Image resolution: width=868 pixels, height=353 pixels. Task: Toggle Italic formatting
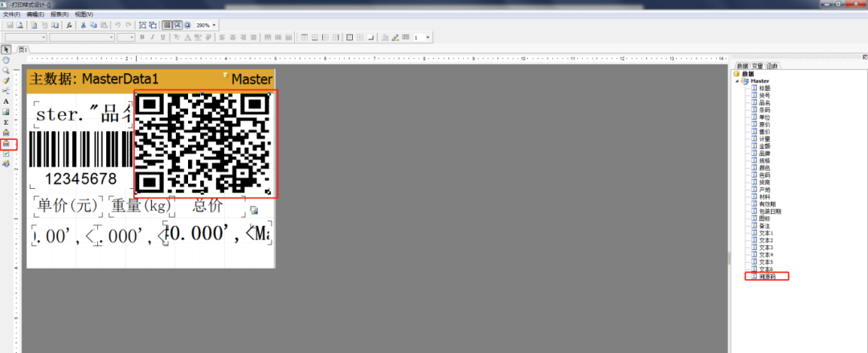tap(152, 38)
